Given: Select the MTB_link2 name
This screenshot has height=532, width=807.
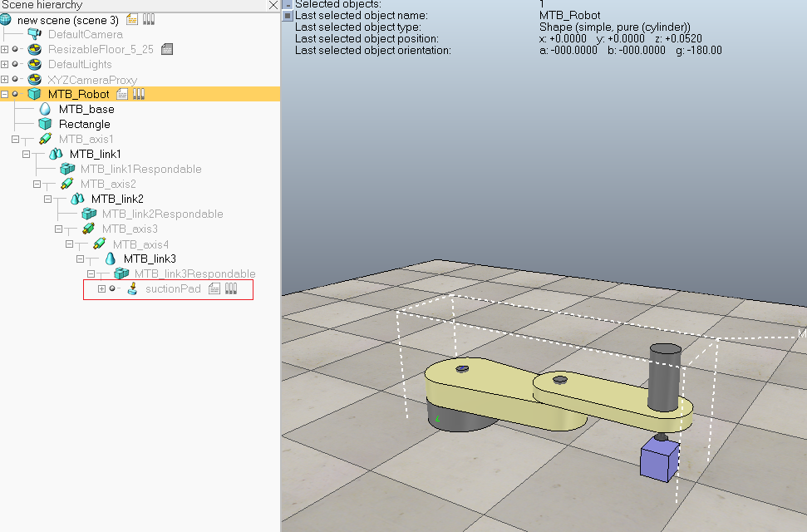Looking at the screenshot, I should tap(117, 199).
